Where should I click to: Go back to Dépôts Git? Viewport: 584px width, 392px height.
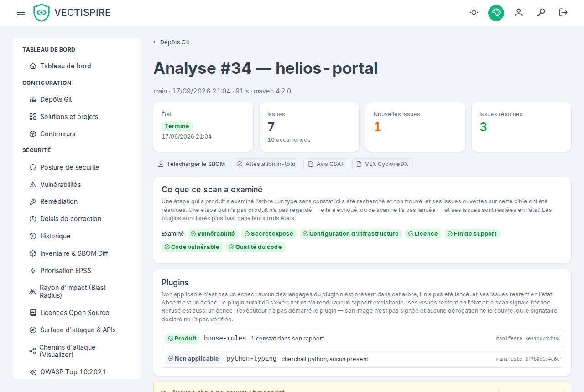(171, 42)
